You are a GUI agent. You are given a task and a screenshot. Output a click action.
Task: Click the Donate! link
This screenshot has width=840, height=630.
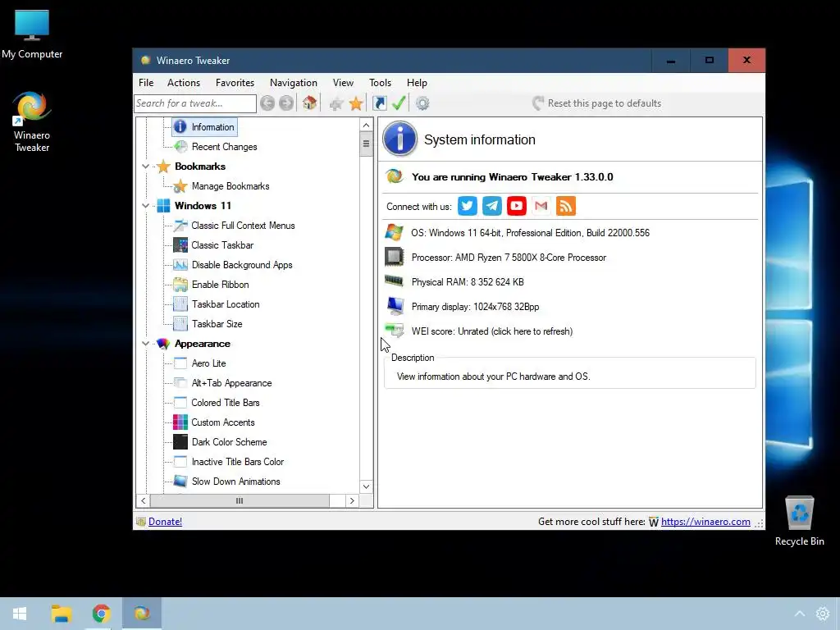point(165,521)
